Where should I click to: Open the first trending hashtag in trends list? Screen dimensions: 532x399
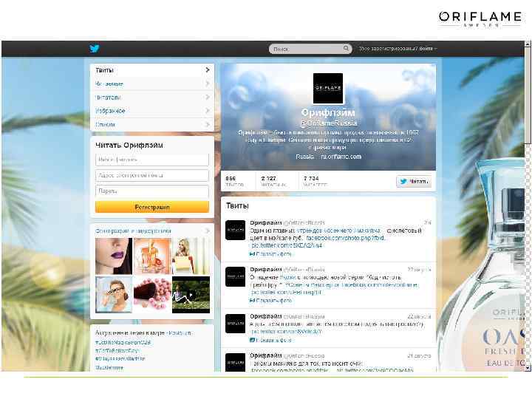(x=123, y=343)
